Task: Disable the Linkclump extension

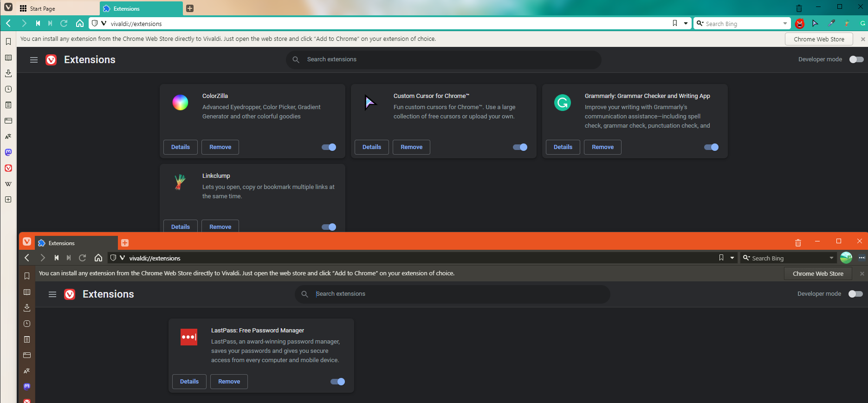Action: 329,227
